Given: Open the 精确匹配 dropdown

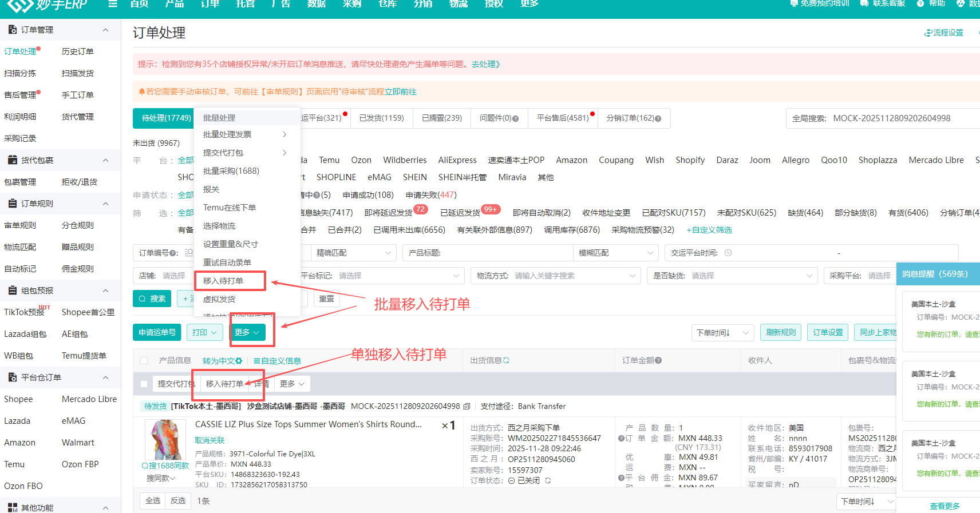Looking at the screenshot, I should click(x=353, y=253).
